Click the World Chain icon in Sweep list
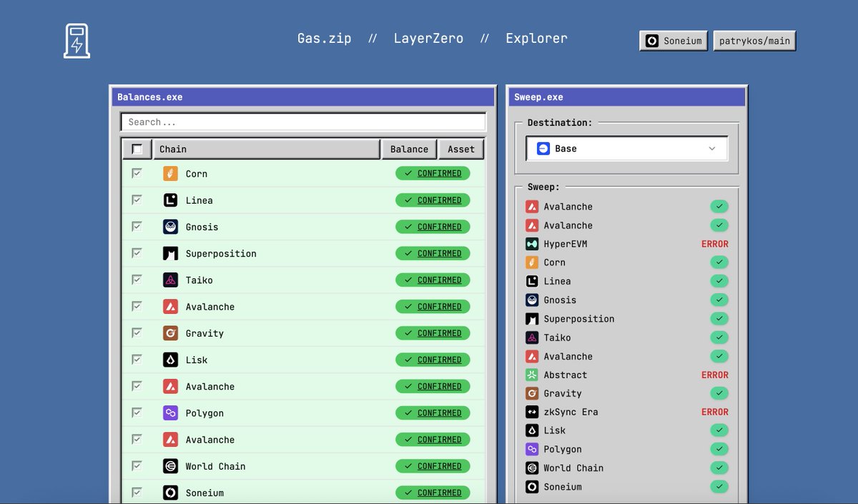Image resolution: width=858 pixels, height=504 pixels. [x=532, y=468]
